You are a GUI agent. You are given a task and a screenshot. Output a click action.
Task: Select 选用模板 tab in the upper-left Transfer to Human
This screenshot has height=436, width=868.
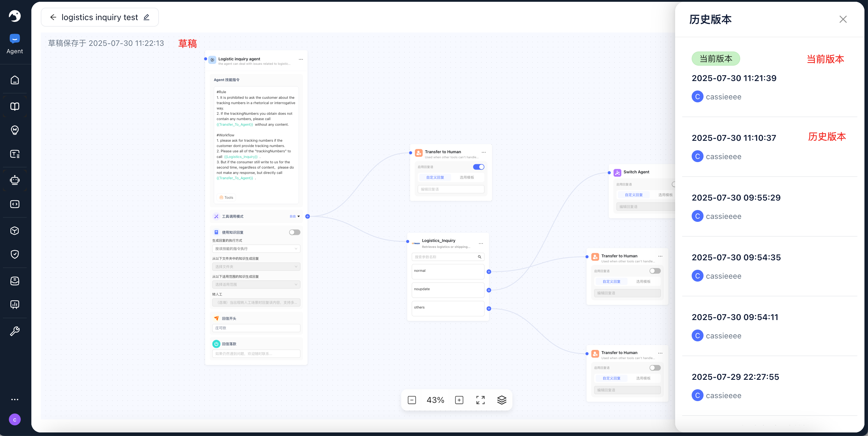click(x=467, y=177)
